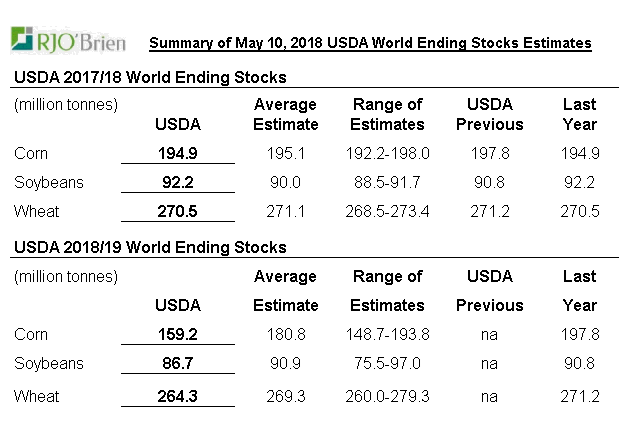Screen dimensions: 630x430
Task: Click bold 2017/18 Corn USDA value 194.9
Action: [x=178, y=153]
